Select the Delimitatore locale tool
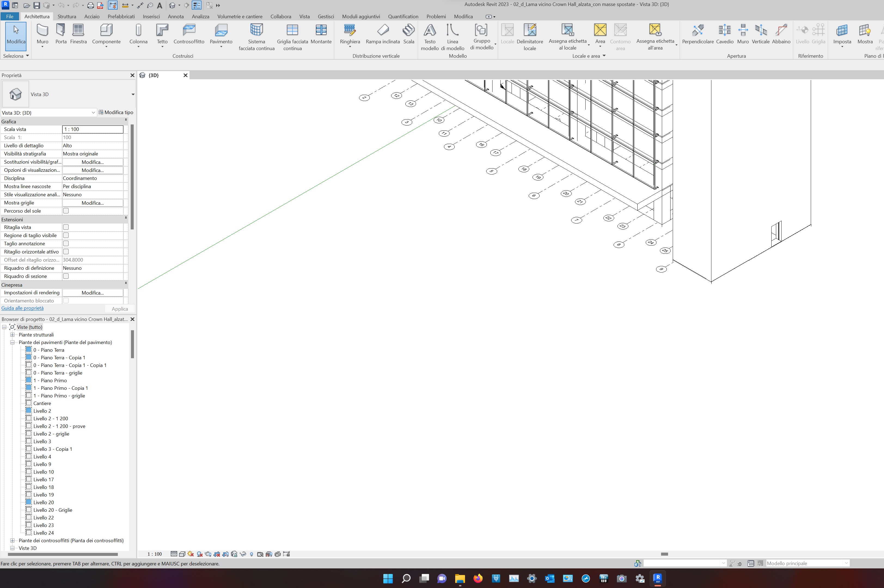Image resolution: width=884 pixels, height=588 pixels. pyautogui.click(x=530, y=37)
